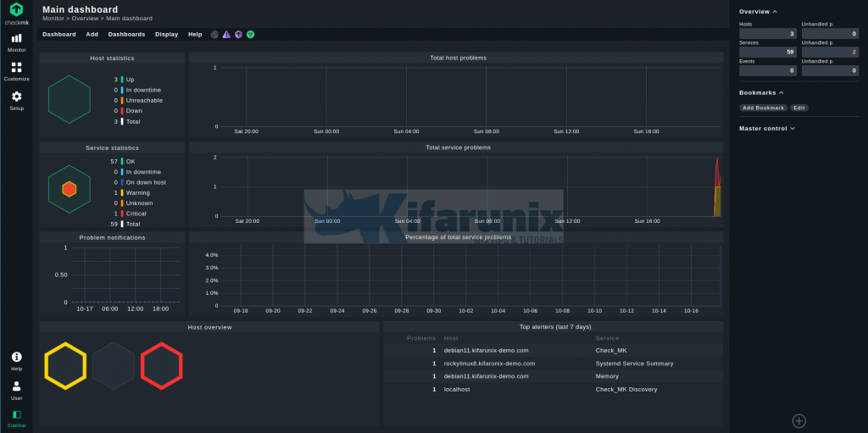The height and width of the screenshot is (433, 868).
Task: Open the Dashboards menu
Action: tap(127, 35)
